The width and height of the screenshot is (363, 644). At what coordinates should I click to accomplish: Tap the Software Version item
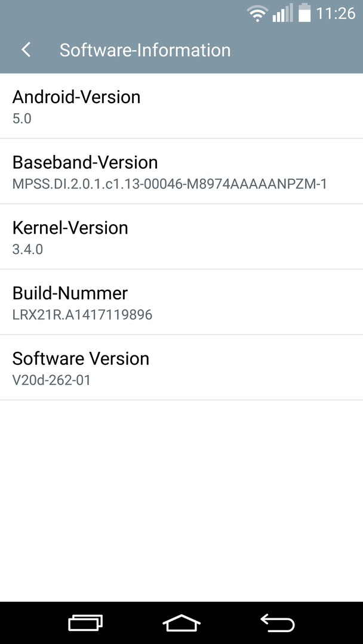[x=181, y=367]
